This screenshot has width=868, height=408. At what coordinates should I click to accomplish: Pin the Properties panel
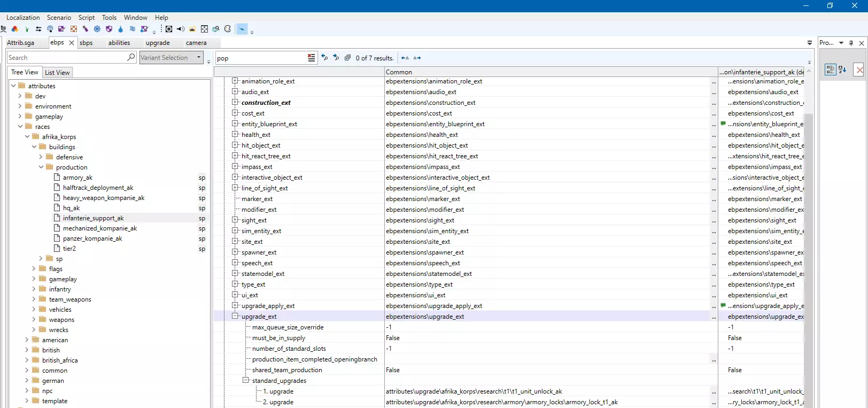pyautogui.click(x=851, y=43)
